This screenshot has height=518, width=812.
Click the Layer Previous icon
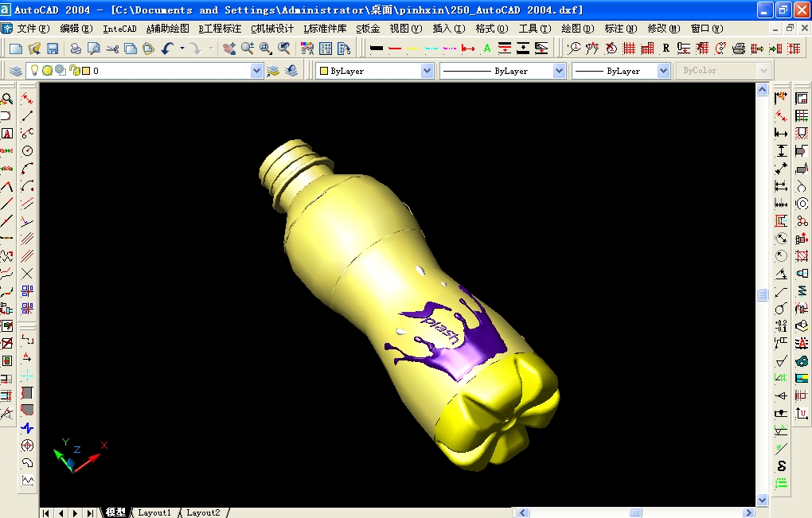(x=291, y=70)
